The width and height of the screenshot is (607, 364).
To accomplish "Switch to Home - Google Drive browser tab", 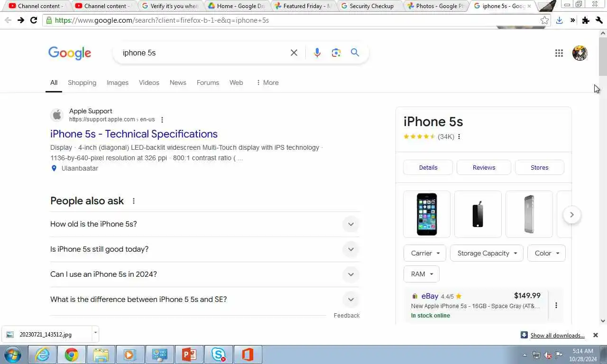I will [236, 6].
